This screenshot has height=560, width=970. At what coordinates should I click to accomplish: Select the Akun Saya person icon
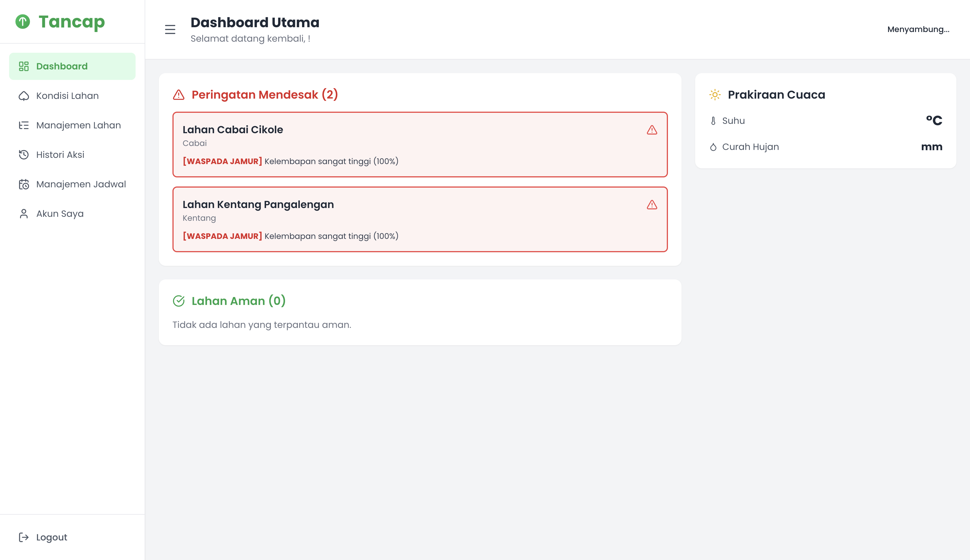(24, 213)
